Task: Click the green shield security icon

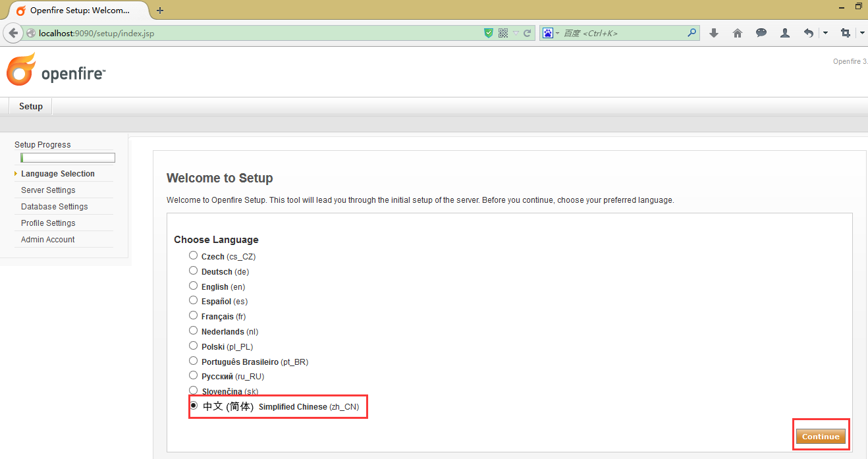Action: tap(489, 33)
